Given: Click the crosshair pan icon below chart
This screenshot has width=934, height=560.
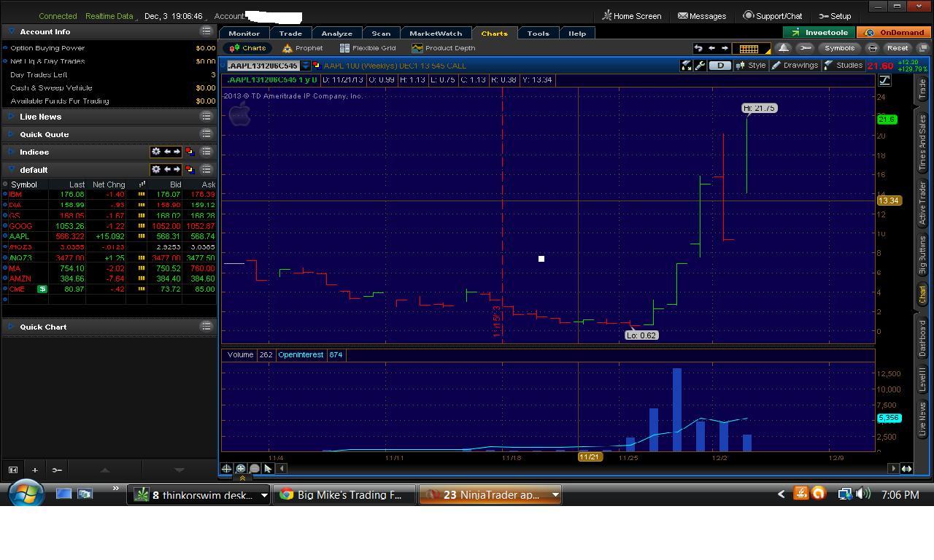Looking at the screenshot, I should pyautogui.click(x=226, y=469).
